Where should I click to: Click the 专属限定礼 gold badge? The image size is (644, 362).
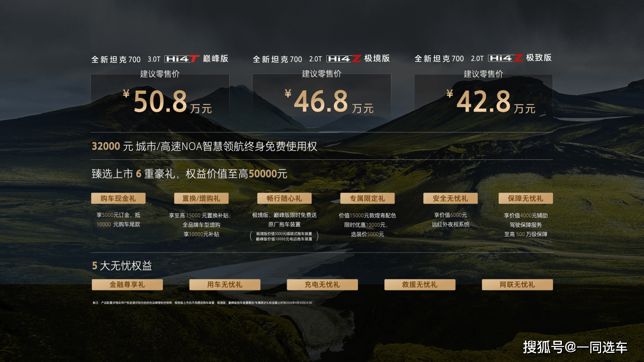[x=367, y=198]
